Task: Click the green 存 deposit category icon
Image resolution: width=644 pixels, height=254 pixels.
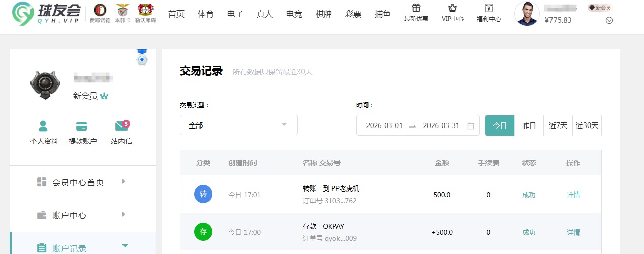Action: point(203,232)
